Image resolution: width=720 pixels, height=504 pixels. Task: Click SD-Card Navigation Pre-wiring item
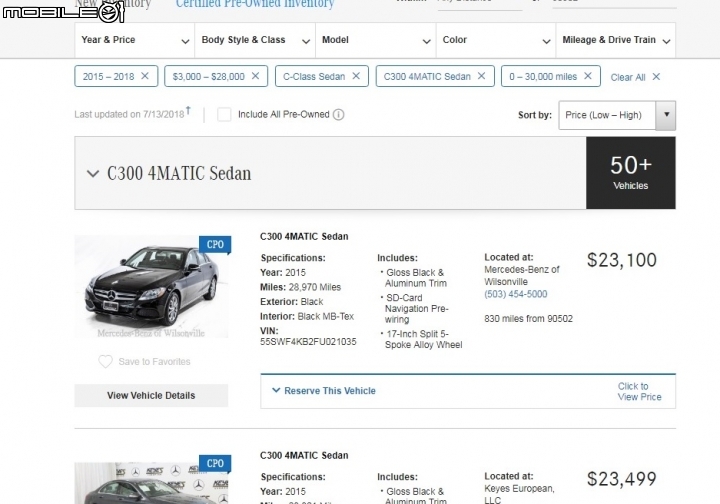pos(415,308)
